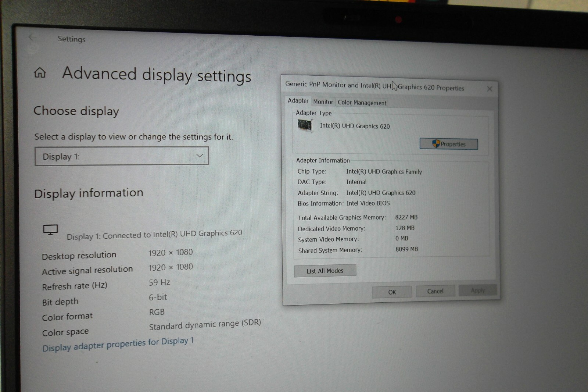Click Desktop resolution value 1920 × 1080
The height and width of the screenshot is (392, 588).
pyautogui.click(x=171, y=253)
